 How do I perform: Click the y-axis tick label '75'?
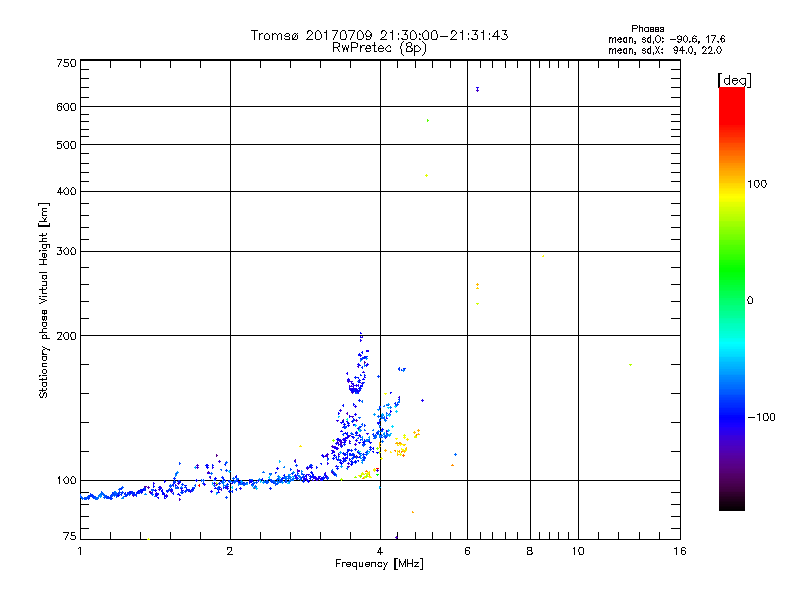pyautogui.click(x=69, y=536)
